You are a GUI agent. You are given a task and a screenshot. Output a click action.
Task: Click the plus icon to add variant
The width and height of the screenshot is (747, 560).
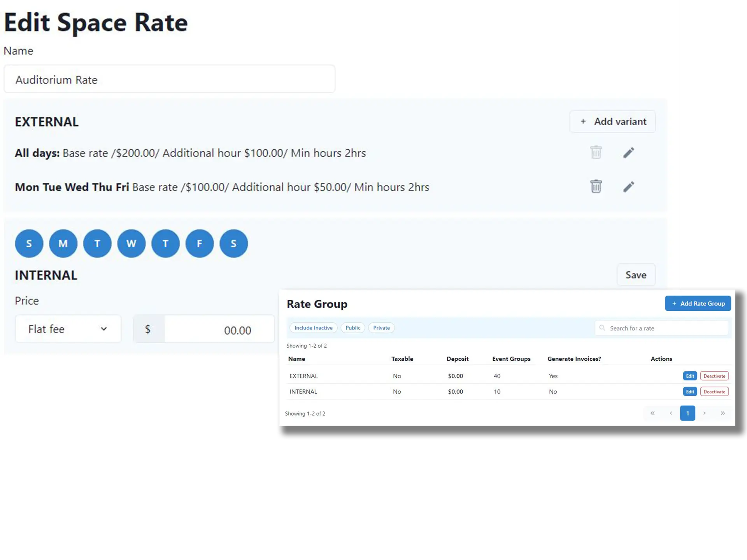point(584,121)
